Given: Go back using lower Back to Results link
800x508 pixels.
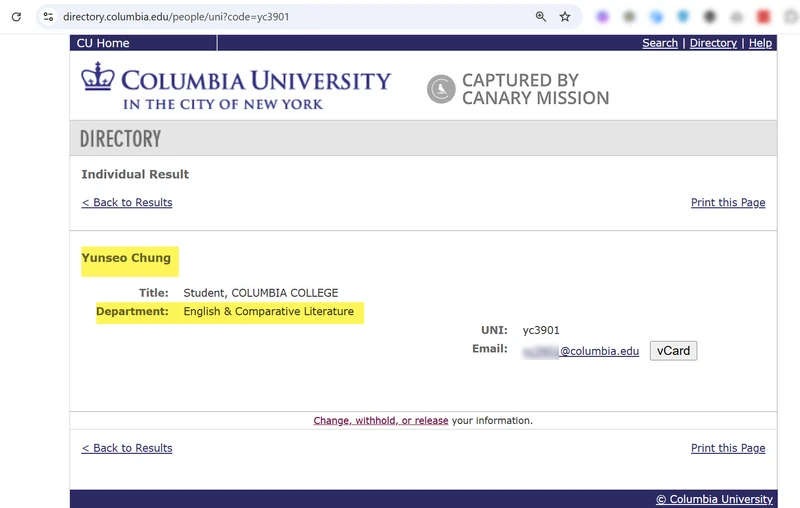Looking at the screenshot, I should coord(127,448).
